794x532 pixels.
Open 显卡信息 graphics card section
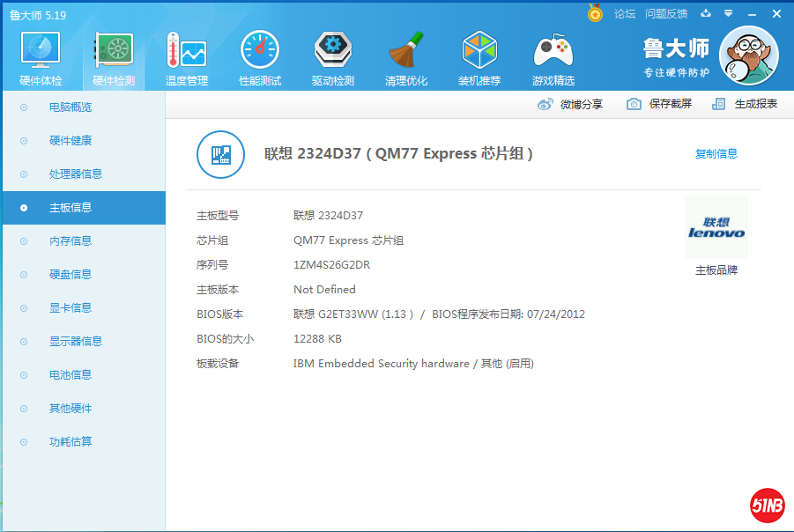tap(70, 308)
